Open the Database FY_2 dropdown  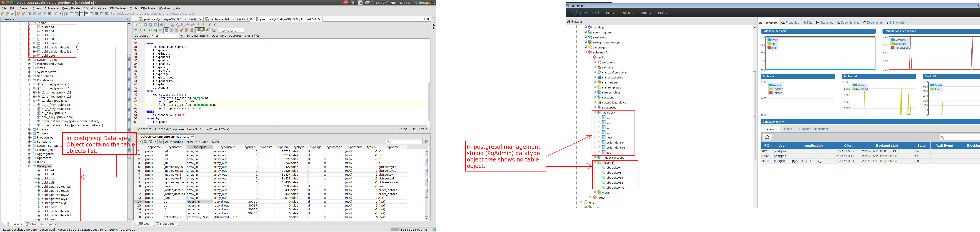tap(181, 36)
